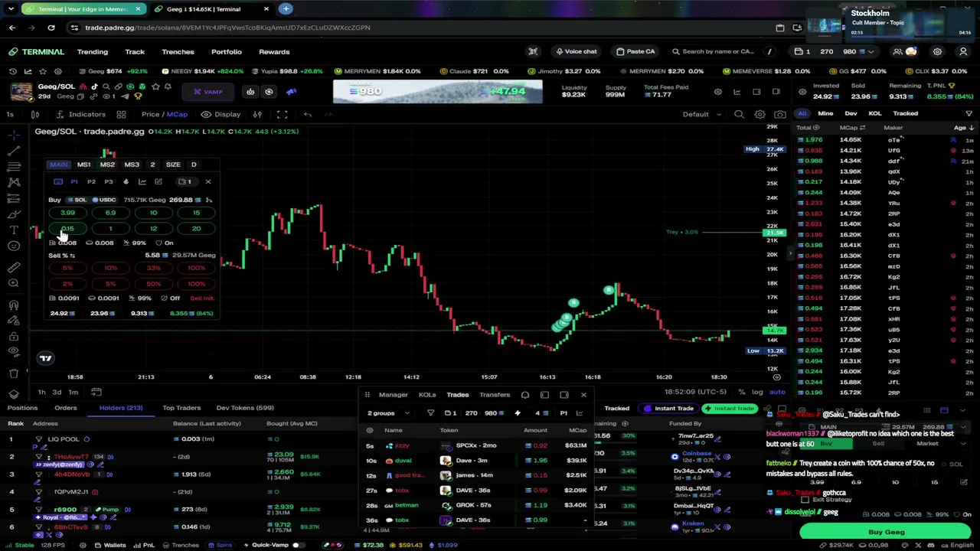This screenshot has height=551, width=980.
Task: Open the TikTok link for Geeg
Action: 94,86
